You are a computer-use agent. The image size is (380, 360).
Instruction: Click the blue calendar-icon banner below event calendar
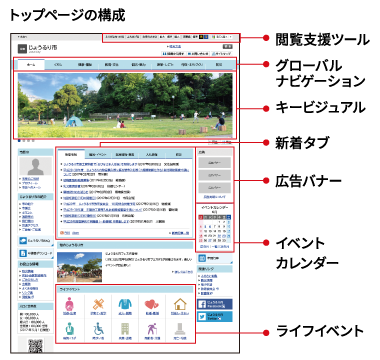pyautogui.click(x=215, y=258)
